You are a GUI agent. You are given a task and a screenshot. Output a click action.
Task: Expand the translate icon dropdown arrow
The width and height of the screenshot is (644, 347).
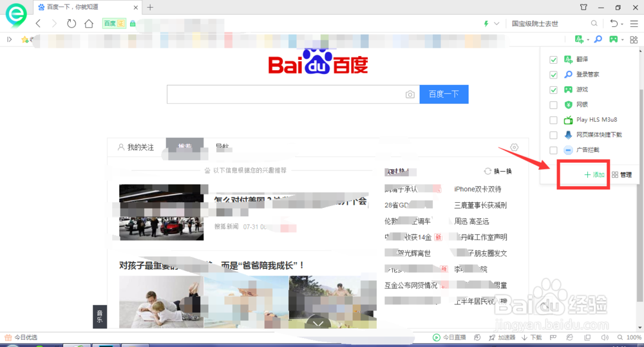[x=588, y=40]
